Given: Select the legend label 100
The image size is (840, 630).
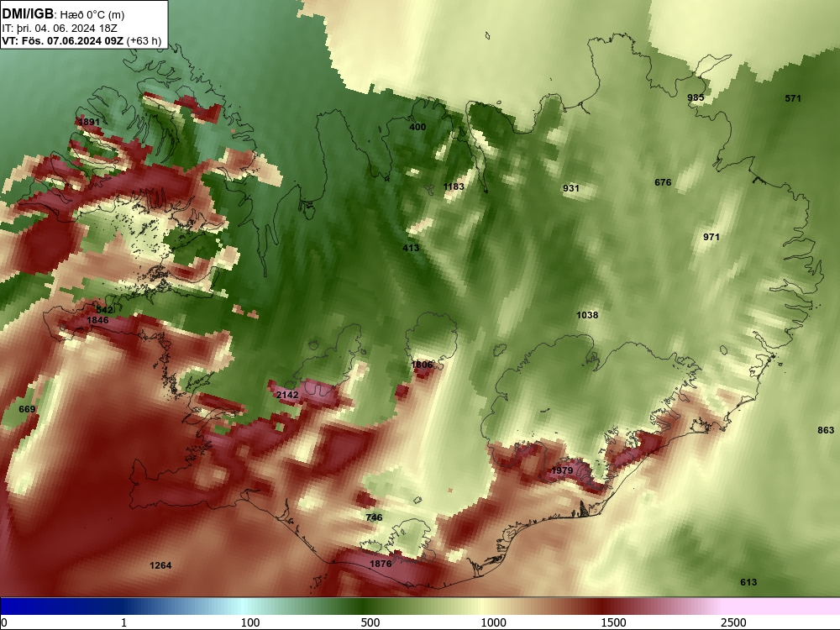Looking at the screenshot, I should point(250,622).
